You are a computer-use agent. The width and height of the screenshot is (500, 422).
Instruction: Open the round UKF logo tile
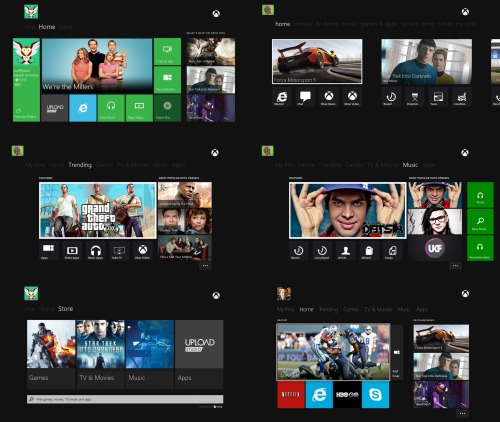(x=435, y=248)
